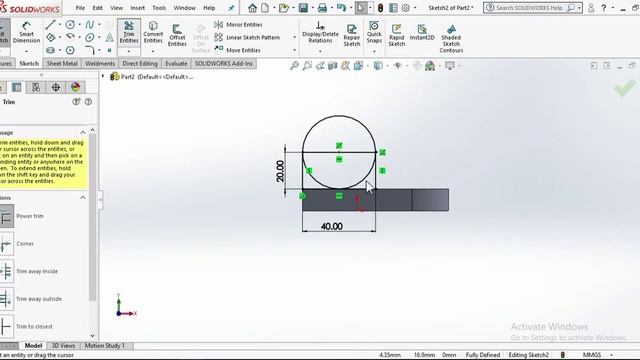Click the Print icon
Viewport: 640px width, 360px height.
pyautogui.click(x=322, y=8)
